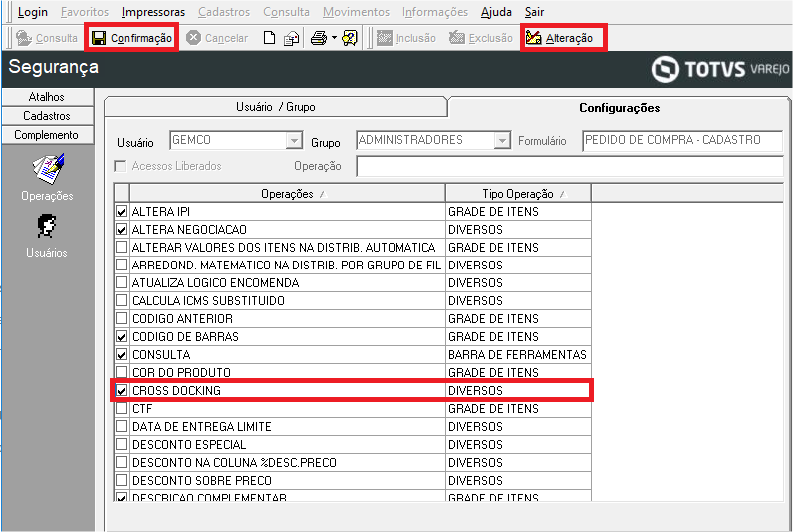793x532 pixels.
Task: Click the Complemento sidebar button
Action: (x=47, y=135)
